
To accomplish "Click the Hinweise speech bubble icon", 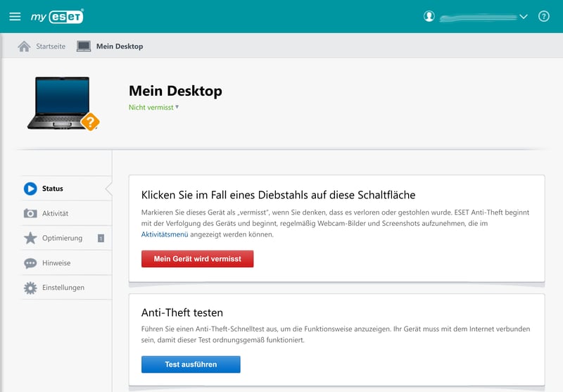I will point(30,263).
